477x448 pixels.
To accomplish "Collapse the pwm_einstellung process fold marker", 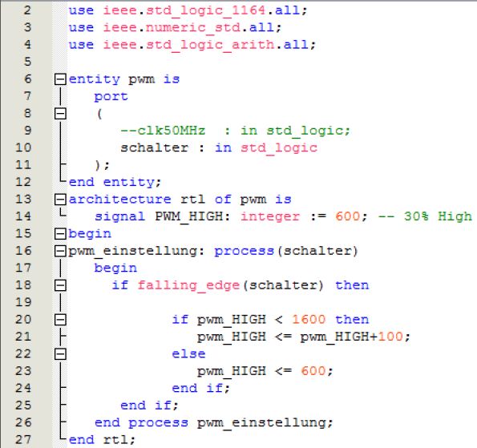I will pos(60,251).
